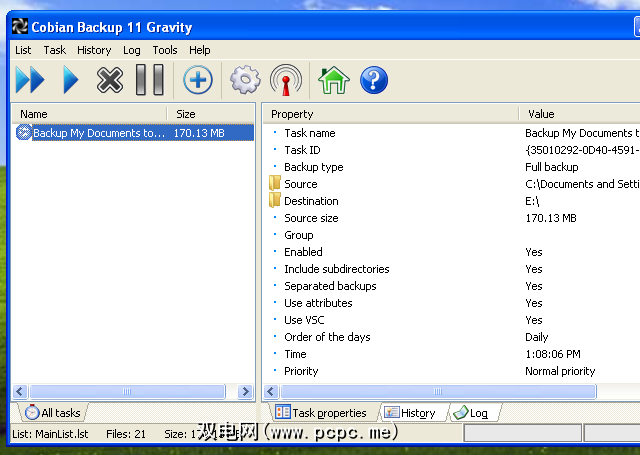Open help with question mark icon
This screenshot has height=455, width=640.
374,80
